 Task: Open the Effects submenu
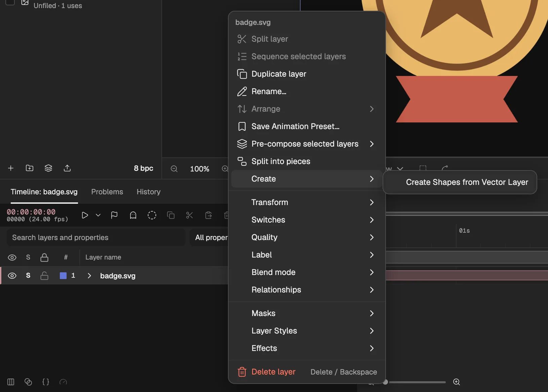307,348
